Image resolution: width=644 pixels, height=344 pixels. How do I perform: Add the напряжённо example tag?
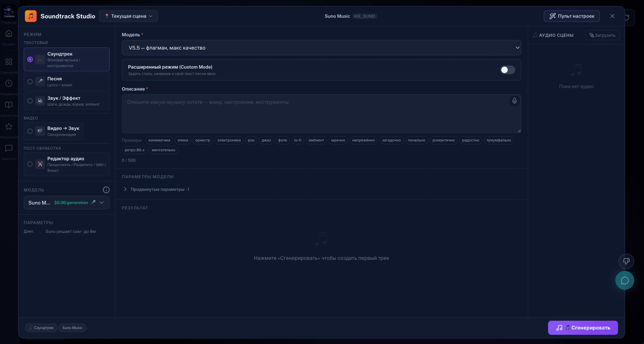pyautogui.click(x=363, y=140)
